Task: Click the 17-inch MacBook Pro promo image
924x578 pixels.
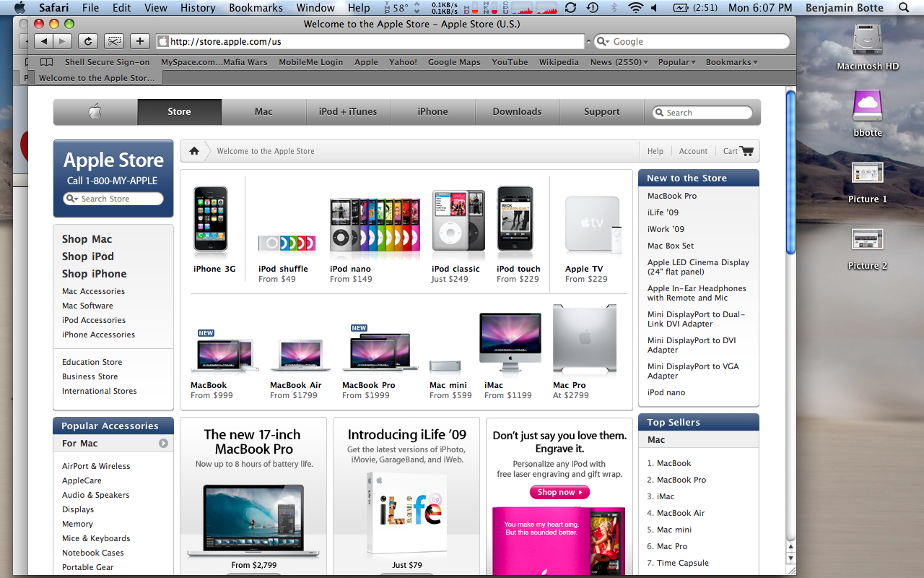Action: pyautogui.click(x=254, y=520)
